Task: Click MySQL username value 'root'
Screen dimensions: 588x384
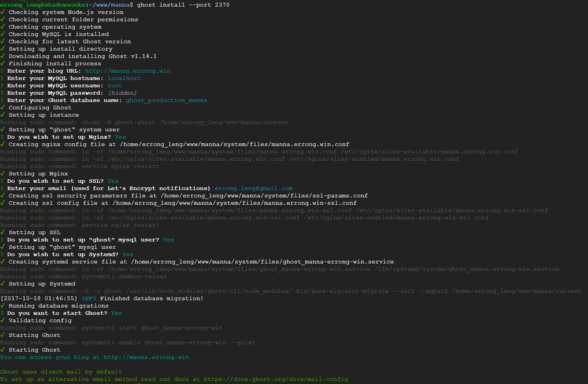Action: pos(115,85)
